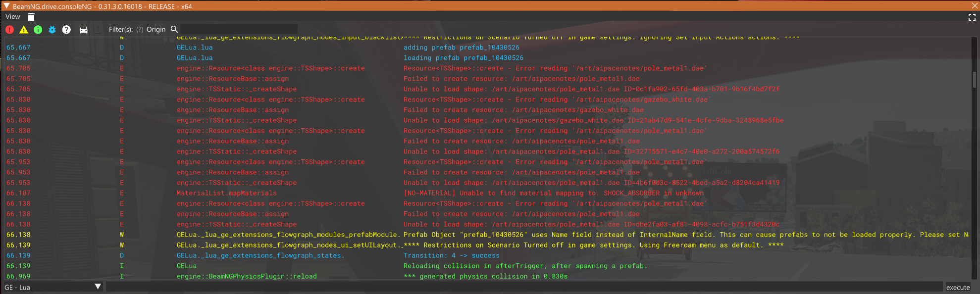Select the flowgraph_modules_prefabModule warning origin
The width and height of the screenshot is (980, 294).
point(288,235)
